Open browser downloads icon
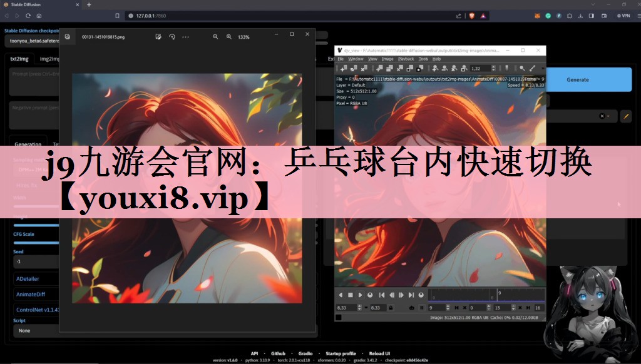Screen dimensions: 641x364 click(x=580, y=16)
